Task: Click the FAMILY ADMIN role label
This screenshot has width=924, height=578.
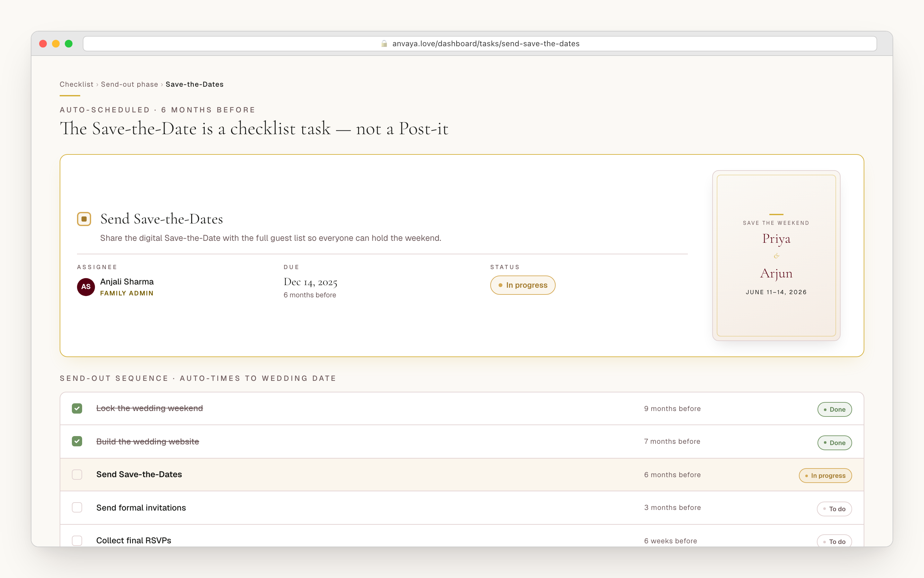Action: pyautogui.click(x=127, y=293)
